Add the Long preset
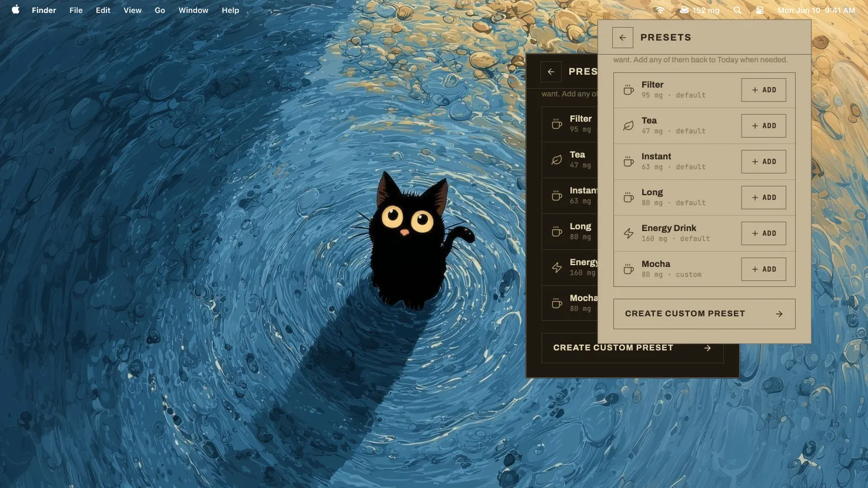This screenshot has width=868, height=488. pos(763,198)
